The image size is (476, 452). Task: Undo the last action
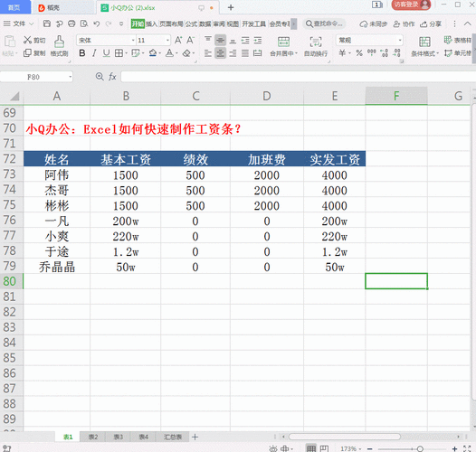point(97,24)
